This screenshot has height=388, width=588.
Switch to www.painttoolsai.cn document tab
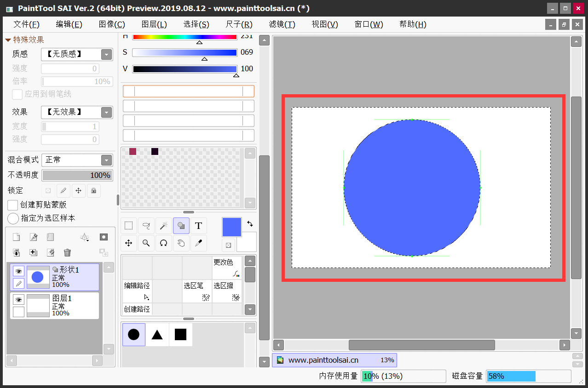tap(334, 360)
